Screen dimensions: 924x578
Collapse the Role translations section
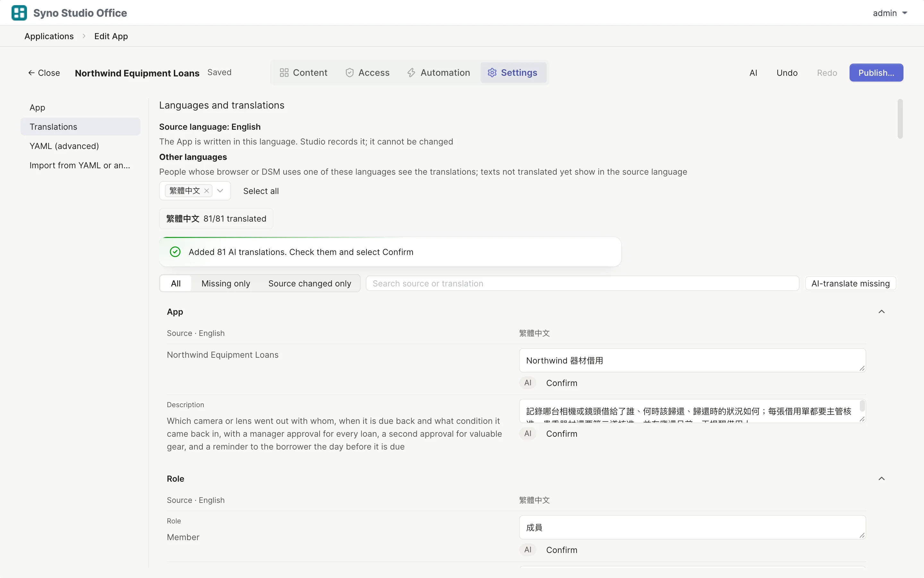[x=882, y=478]
